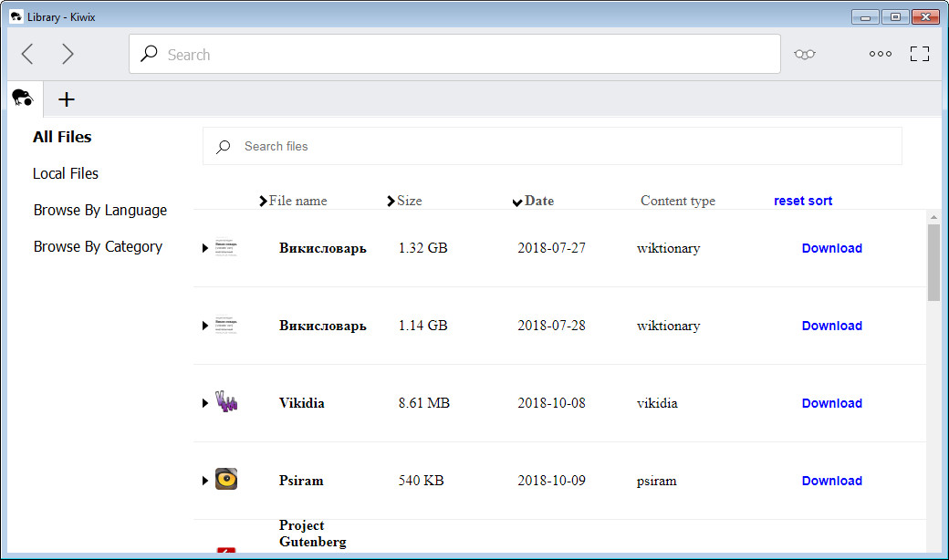Click the 540 KB size value

click(421, 480)
